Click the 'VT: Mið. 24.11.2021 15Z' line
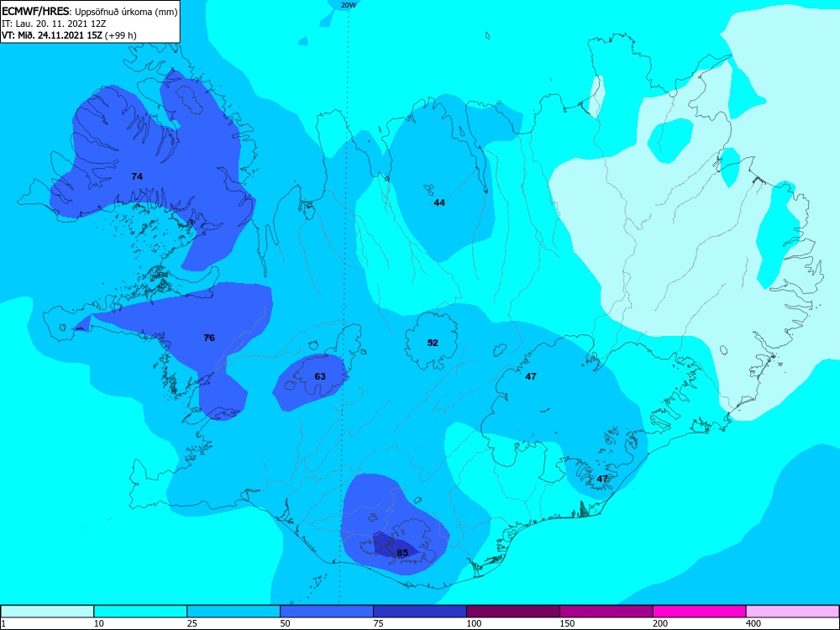Image resolution: width=840 pixels, height=630 pixels. point(52,35)
